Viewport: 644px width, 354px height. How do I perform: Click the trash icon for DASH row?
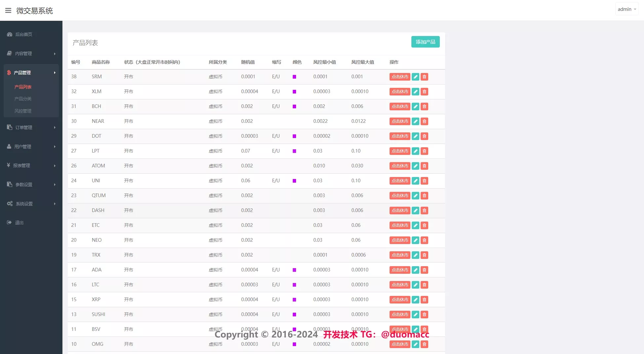pos(424,210)
